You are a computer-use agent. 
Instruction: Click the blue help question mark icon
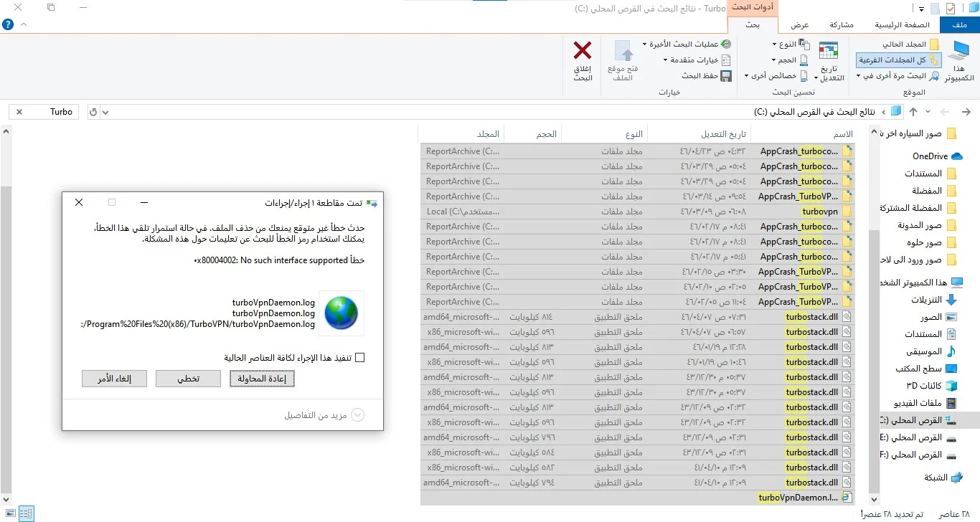click(8, 24)
